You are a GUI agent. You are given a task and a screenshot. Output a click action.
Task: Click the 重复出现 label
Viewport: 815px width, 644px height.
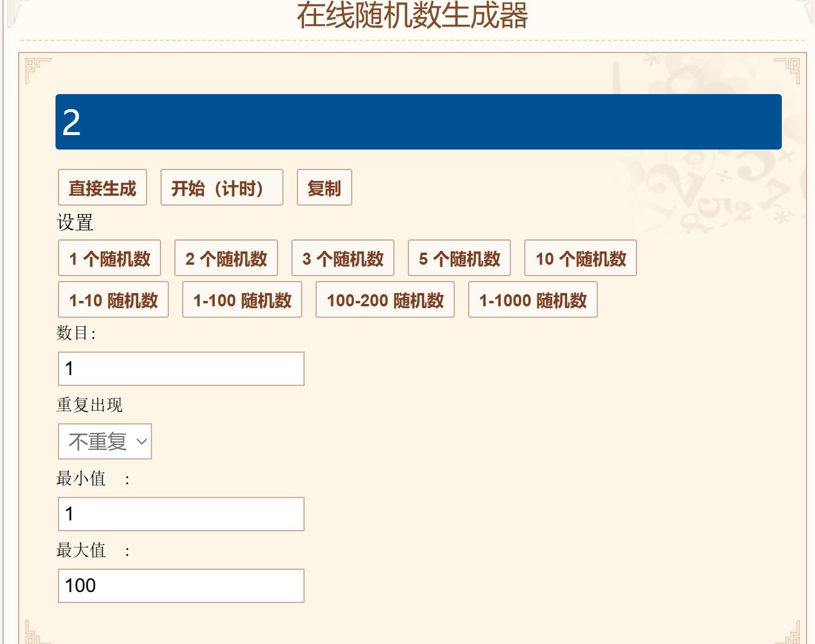(x=89, y=405)
